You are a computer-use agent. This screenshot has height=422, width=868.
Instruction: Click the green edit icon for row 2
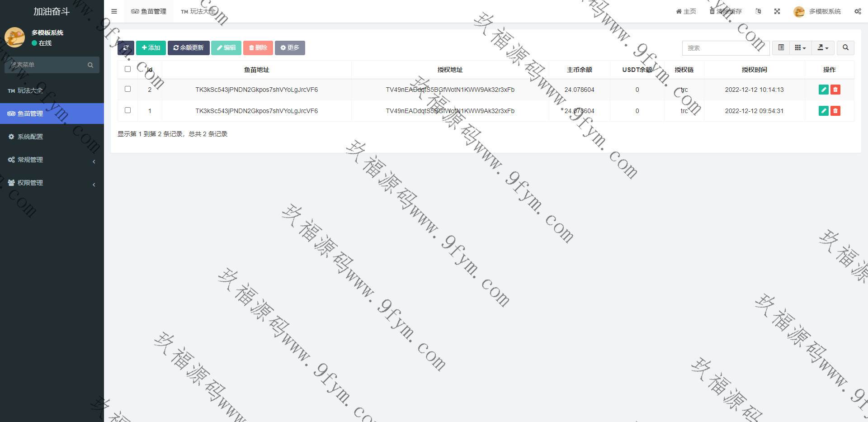(823, 90)
